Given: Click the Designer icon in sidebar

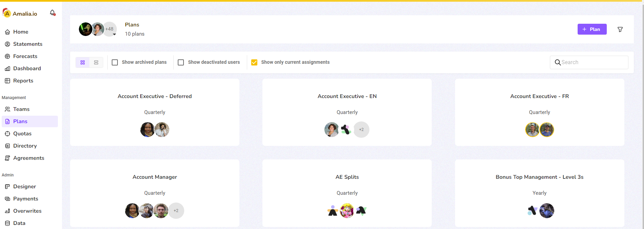Looking at the screenshot, I should point(7,187).
